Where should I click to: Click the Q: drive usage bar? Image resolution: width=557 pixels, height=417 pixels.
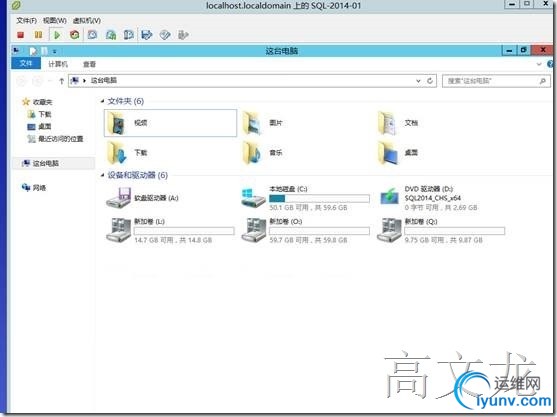455,231
